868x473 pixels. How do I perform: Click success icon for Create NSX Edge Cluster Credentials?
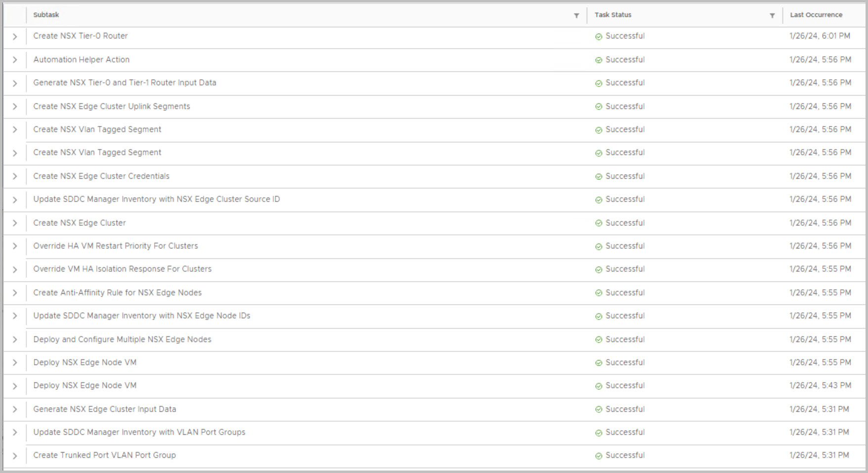tap(599, 177)
